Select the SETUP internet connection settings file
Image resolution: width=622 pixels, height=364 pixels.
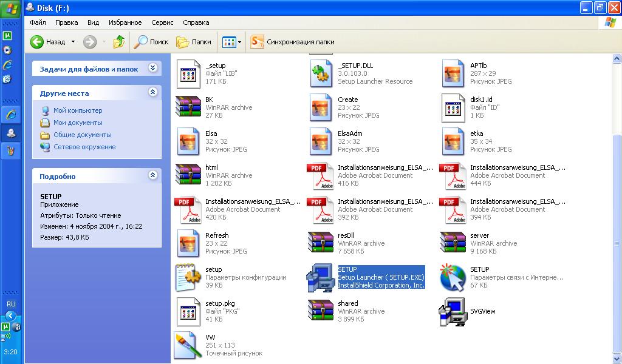453,277
